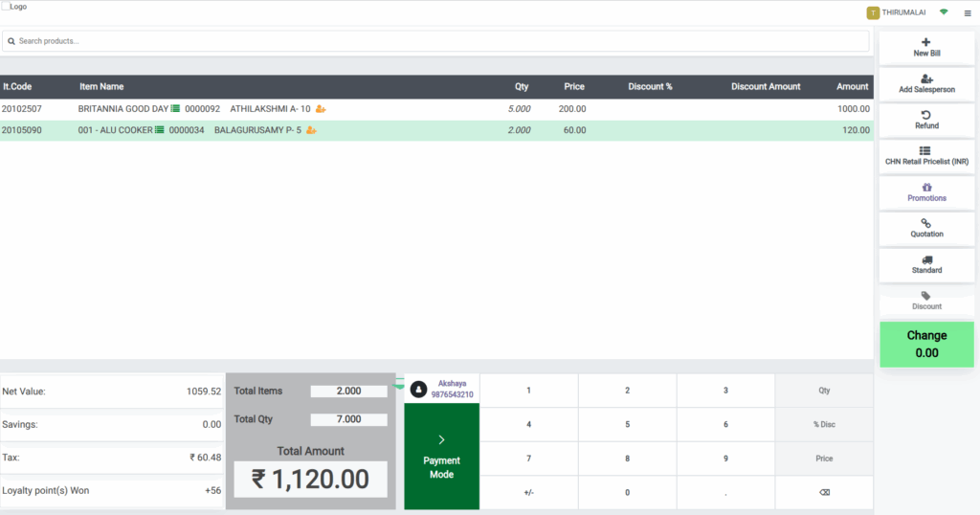Click the Price column header
Image resolution: width=980 pixels, height=515 pixels.
pos(574,87)
